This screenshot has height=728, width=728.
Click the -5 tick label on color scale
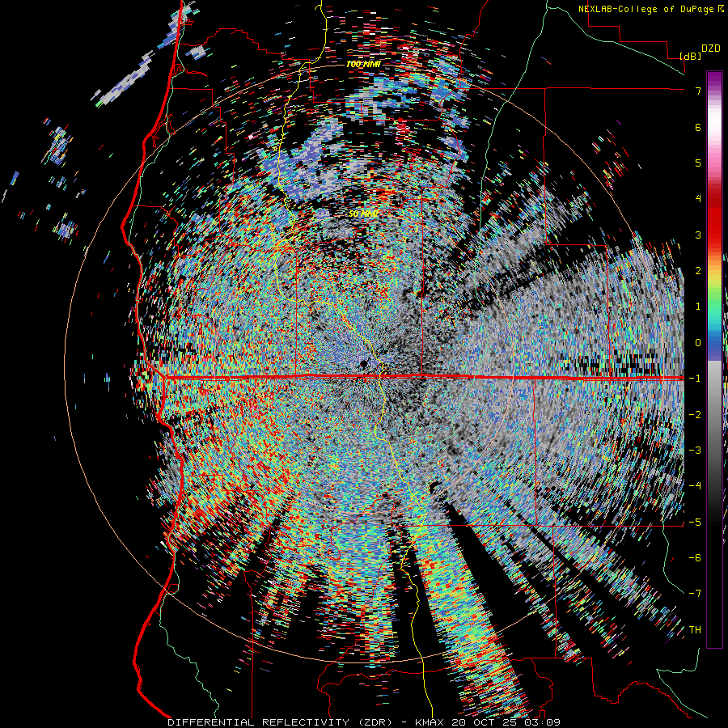coord(695,523)
